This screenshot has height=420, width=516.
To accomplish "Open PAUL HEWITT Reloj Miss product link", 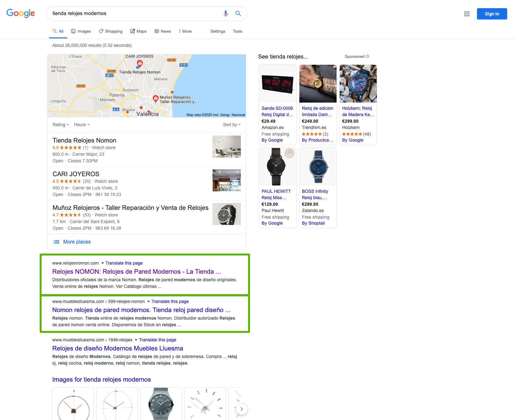I will [276, 194].
